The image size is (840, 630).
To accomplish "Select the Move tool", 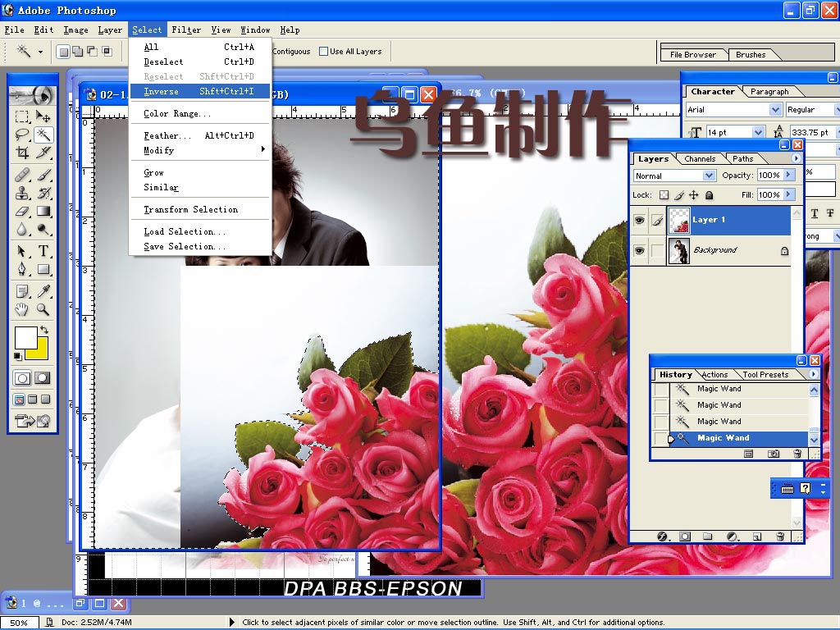I will click(43, 116).
